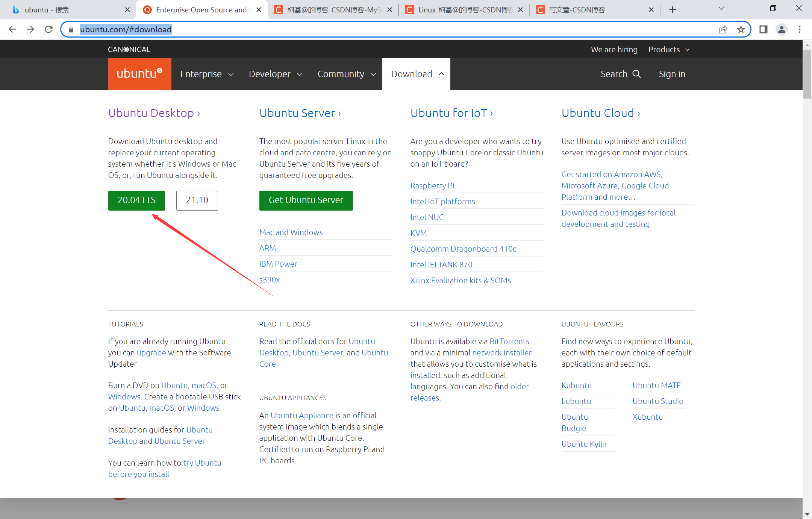
Task: Open the browser side panel icon
Action: coord(763,29)
